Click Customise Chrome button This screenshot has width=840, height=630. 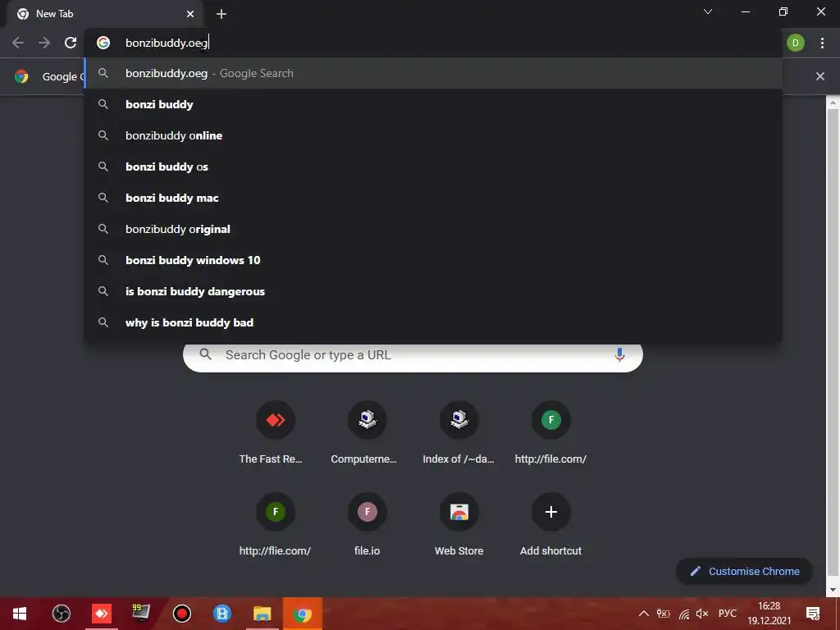pos(745,571)
